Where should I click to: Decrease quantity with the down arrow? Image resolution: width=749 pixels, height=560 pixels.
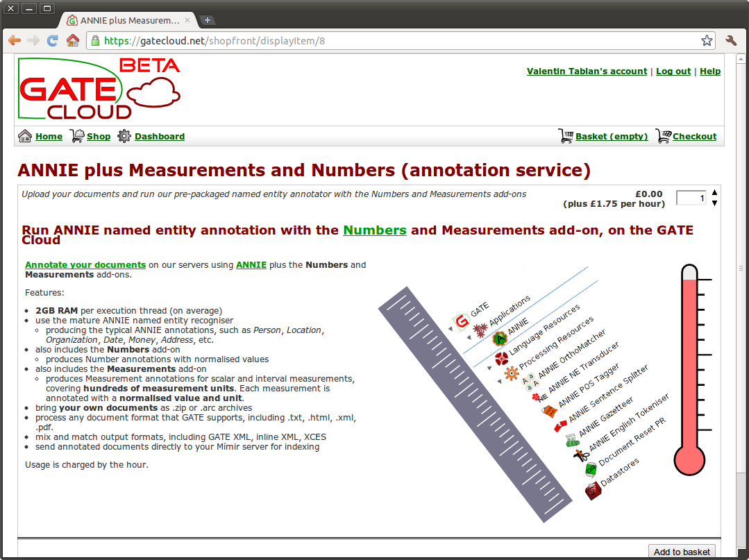[714, 203]
